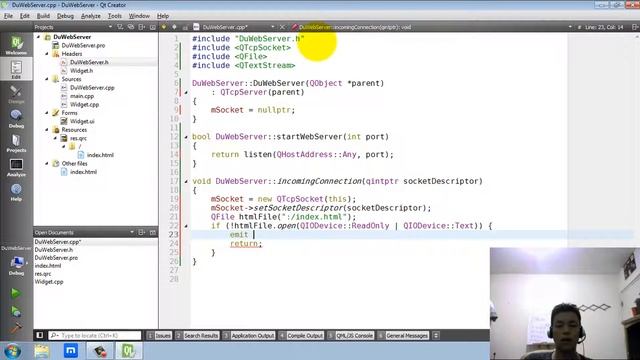Open the Analyze mode
The width and height of the screenshot is (640, 360).
[16, 168]
